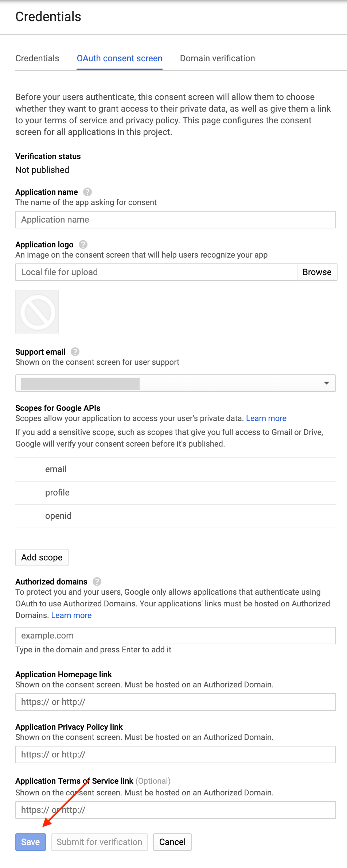Click help icon beside Application logo
This screenshot has width=347, height=868.
click(x=83, y=244)
